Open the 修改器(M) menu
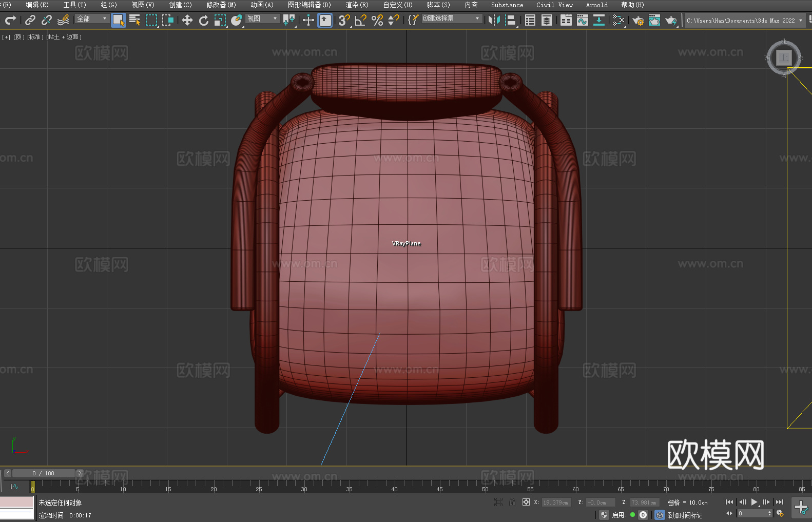Viewport: 812px width, 522px height. pos(221,5)
